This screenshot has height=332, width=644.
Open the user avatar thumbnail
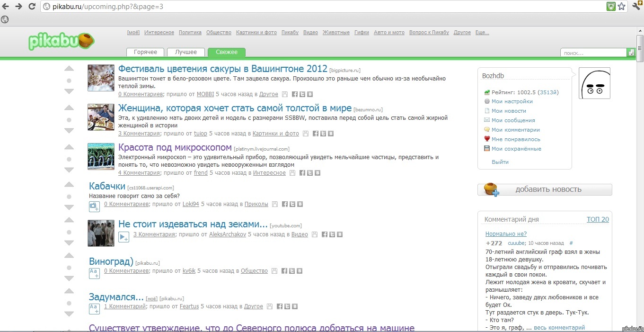click(x=594, y=83)
